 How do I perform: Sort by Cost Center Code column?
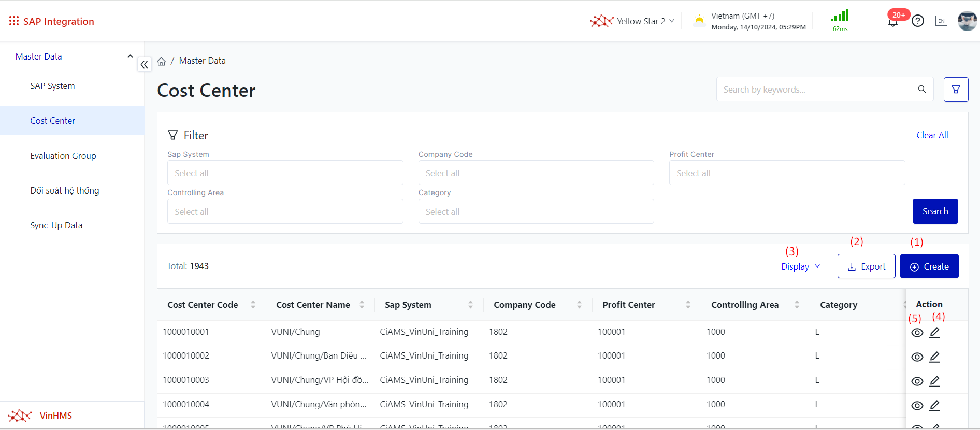pyautogui.click(x=253, y=305)
